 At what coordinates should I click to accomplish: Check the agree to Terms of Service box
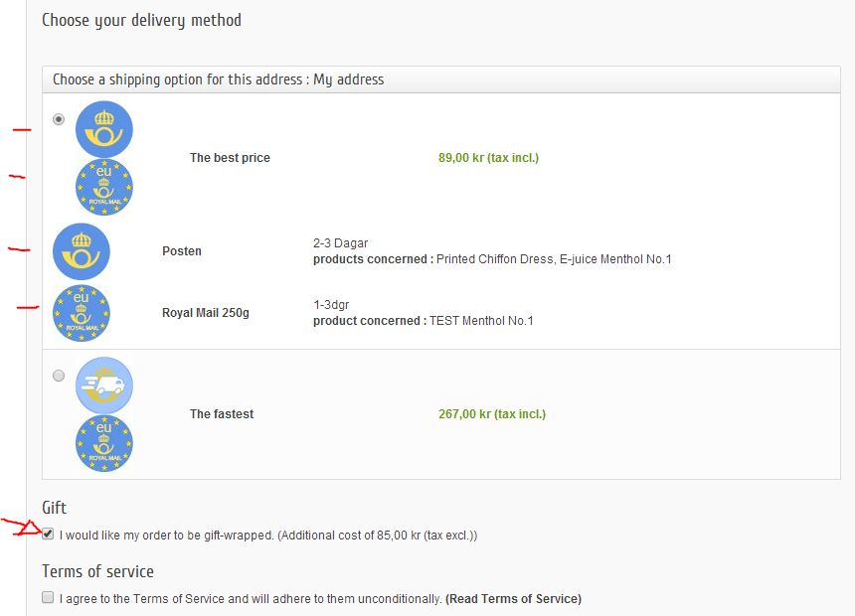pyautogui.click(x=48, y=598)
